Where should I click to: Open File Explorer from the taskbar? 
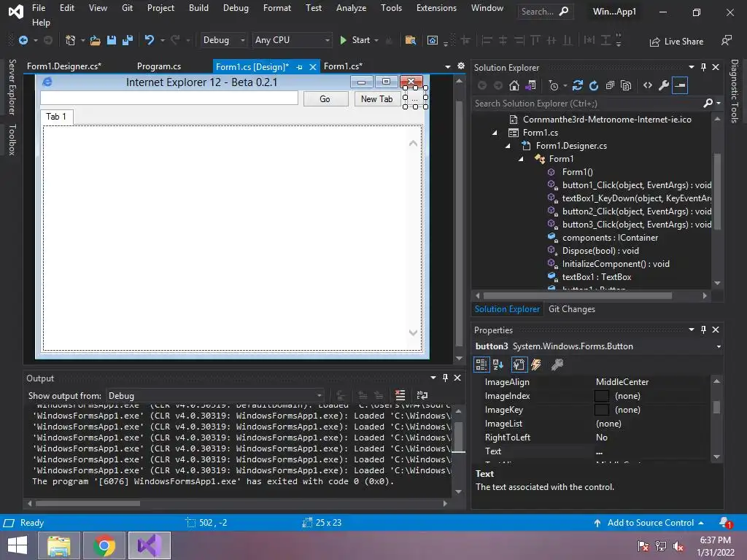pos(59,545)
